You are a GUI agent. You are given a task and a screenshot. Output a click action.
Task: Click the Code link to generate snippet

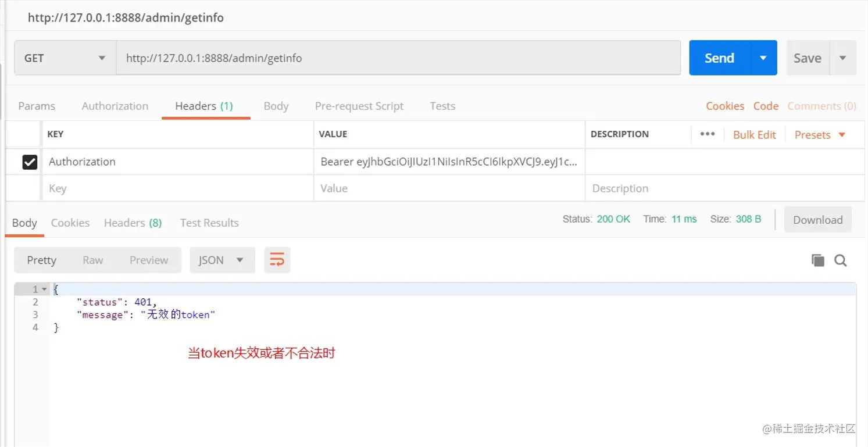tap(765, 106)
